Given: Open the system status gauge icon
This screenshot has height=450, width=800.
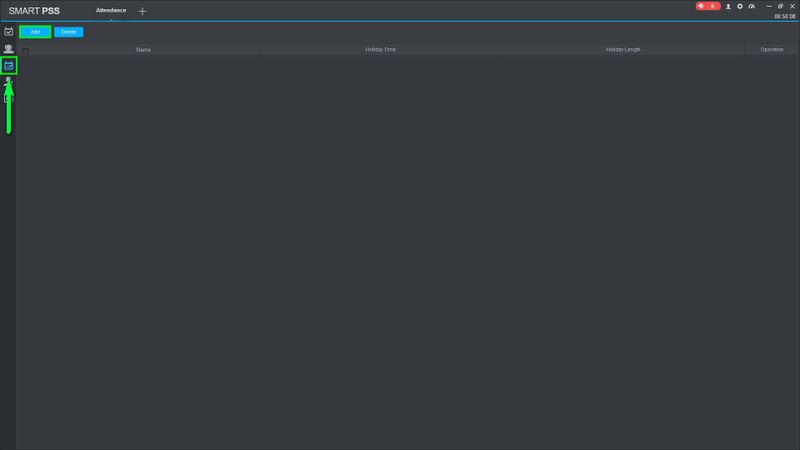Looking at the screenshot, I should pos(752,7).
